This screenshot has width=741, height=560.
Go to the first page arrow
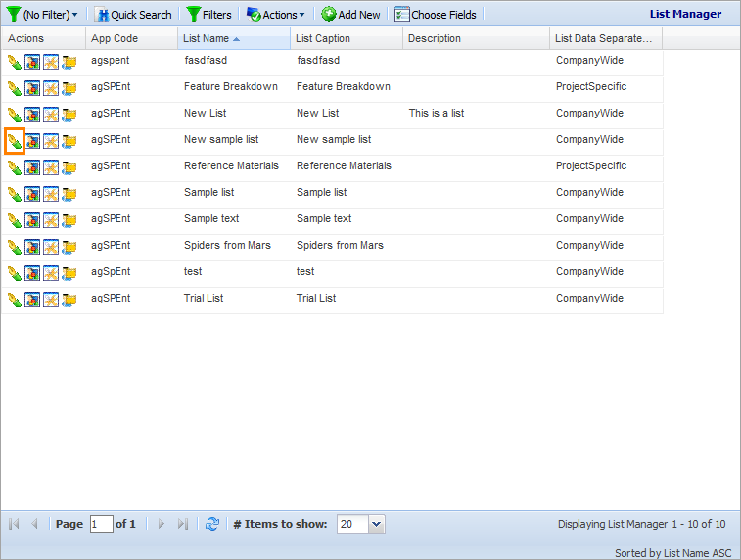click(14, 524)
